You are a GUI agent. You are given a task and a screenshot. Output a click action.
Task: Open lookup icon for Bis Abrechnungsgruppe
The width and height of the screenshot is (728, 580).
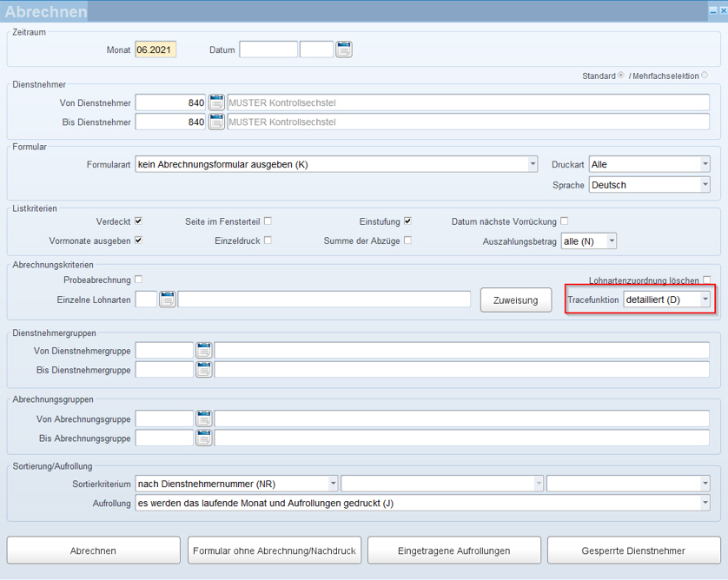click(x=204, y=438)
